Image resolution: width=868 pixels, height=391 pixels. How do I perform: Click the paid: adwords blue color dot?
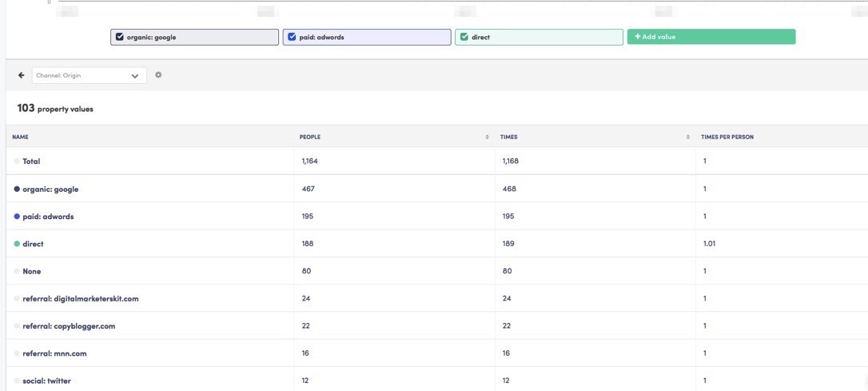(x=17, y=217)
